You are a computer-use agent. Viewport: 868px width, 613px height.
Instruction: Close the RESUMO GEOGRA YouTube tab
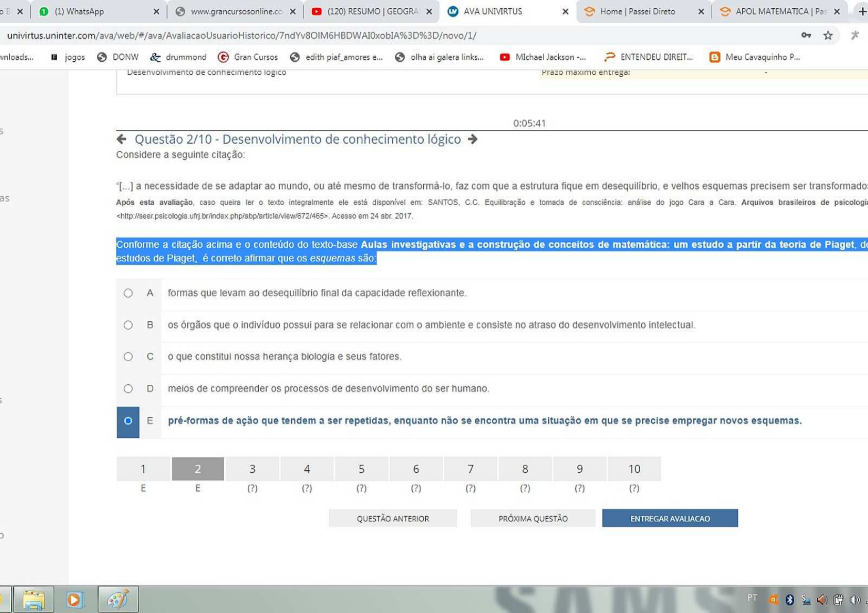click(429, 11)
